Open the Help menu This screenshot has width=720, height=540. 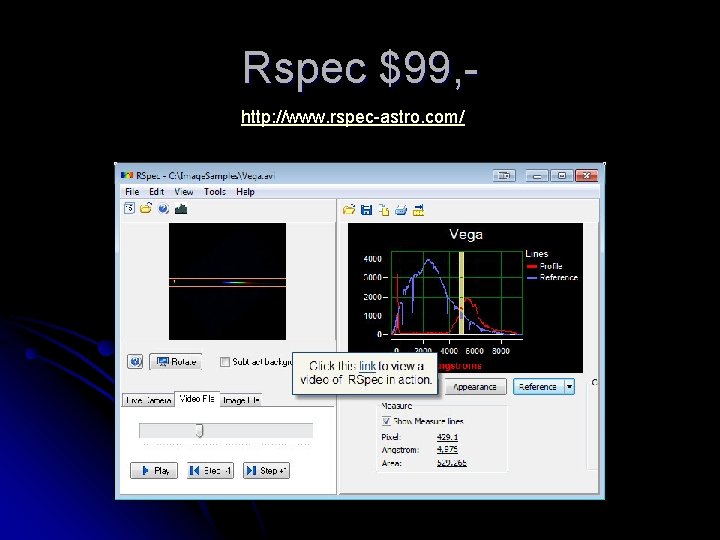coord(245,191)
